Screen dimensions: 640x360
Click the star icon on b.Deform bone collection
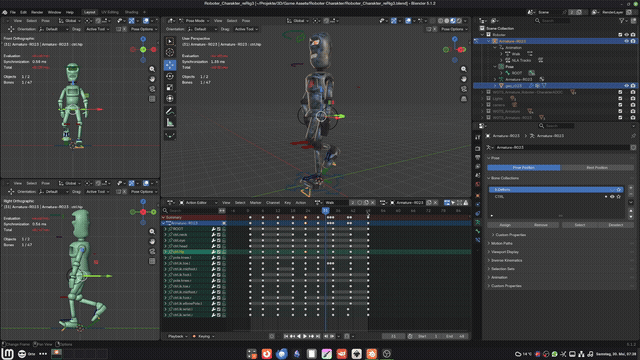[x=619, y=190]
